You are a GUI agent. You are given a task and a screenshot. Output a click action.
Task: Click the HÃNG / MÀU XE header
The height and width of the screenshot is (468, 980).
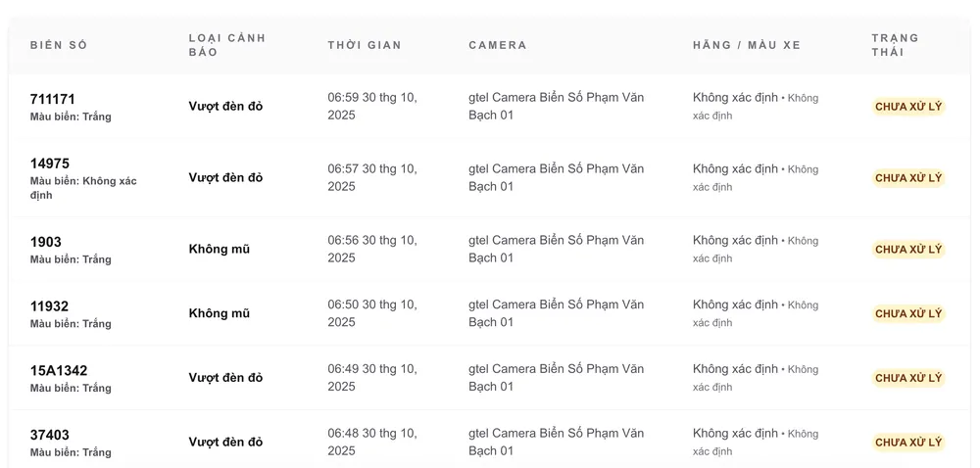tap(747, 45)
